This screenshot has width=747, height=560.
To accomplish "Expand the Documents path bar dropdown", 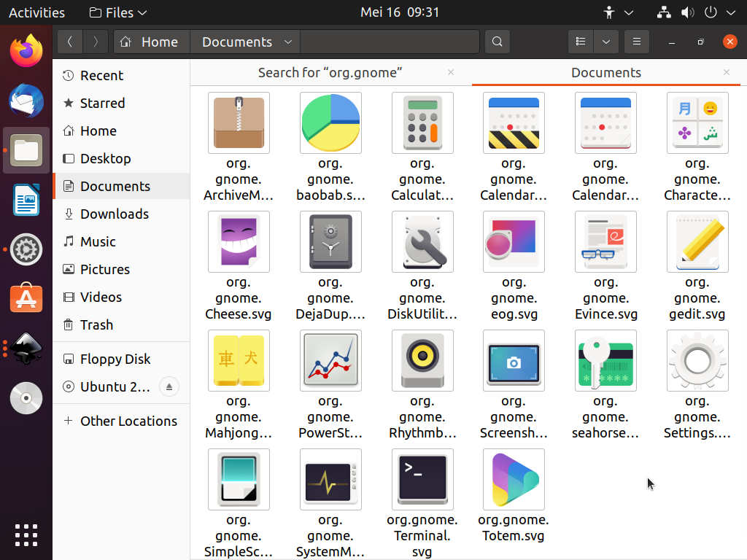I will (x=287, y=42).
